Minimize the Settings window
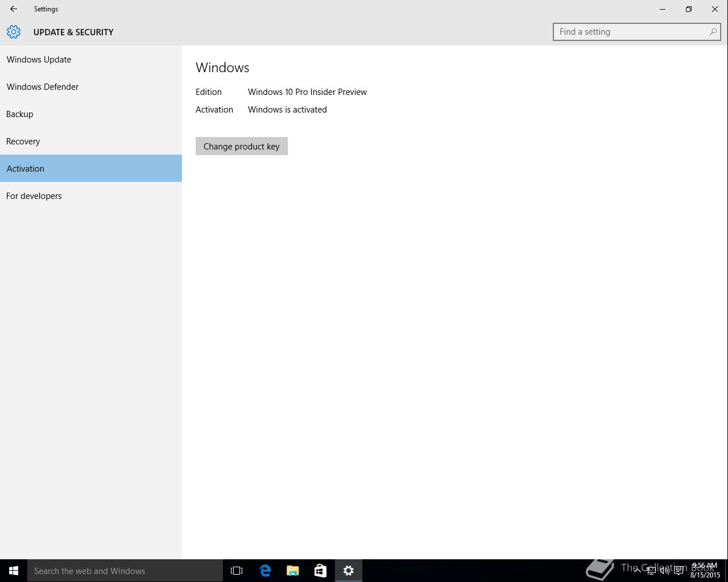The height and width of the screenshot is (582, 728). point(663,9)
